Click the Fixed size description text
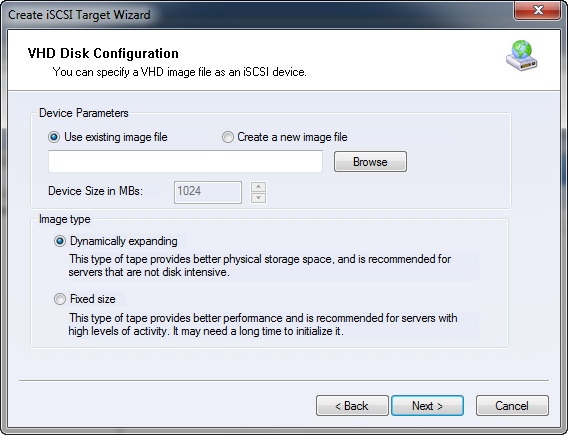Screen dimensions: 568x435 [263, 325]
